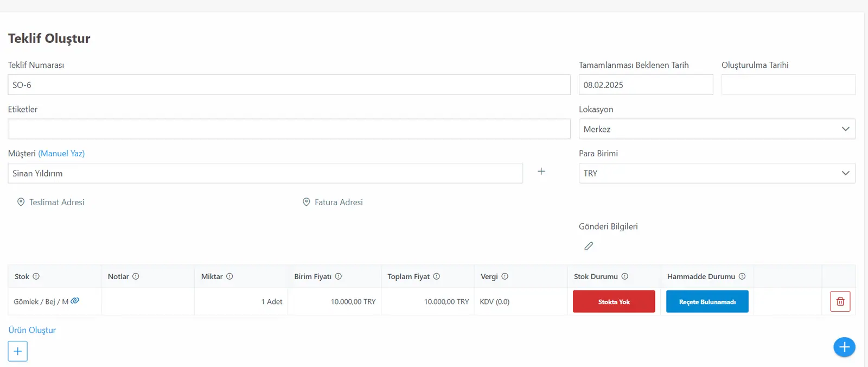Click the info icon next to Stok header
The height and width of the screenshot is (367, 868).
36,276
